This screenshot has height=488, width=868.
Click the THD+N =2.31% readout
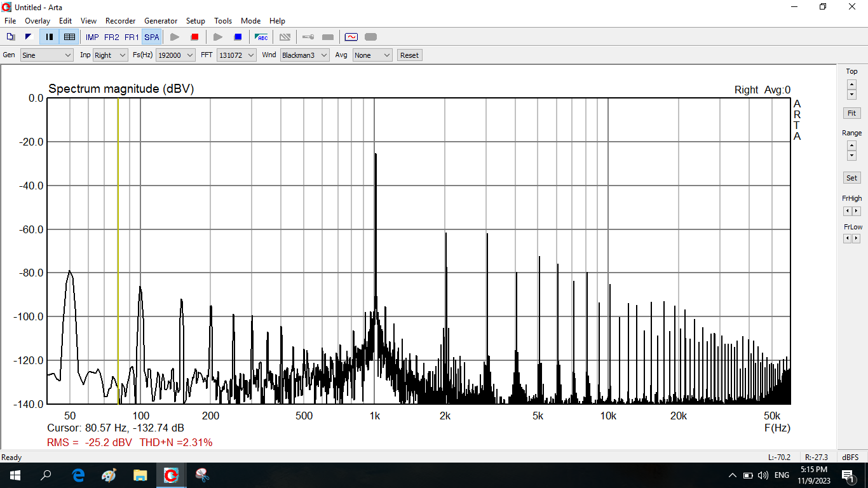tap(176, 442)
